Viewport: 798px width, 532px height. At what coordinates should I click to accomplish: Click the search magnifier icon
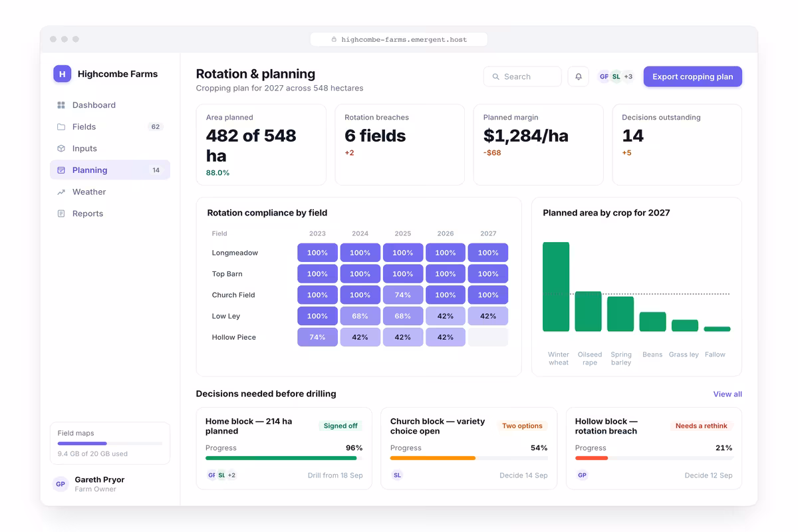(x=496, y=76)
